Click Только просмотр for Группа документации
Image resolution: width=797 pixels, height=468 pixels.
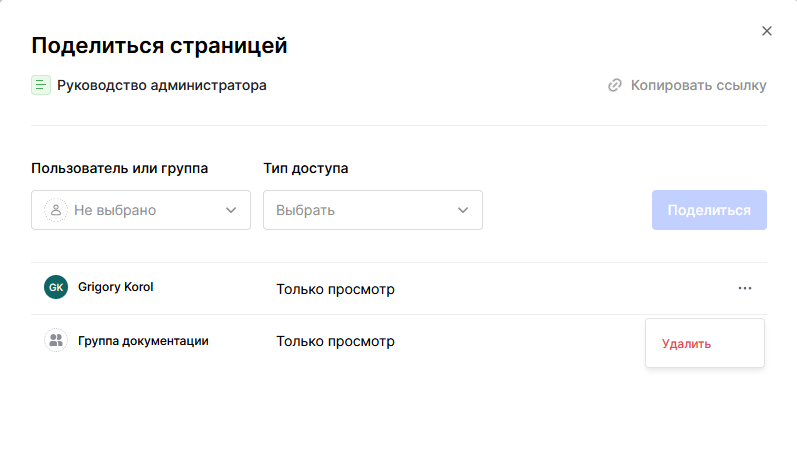[335, 342]
